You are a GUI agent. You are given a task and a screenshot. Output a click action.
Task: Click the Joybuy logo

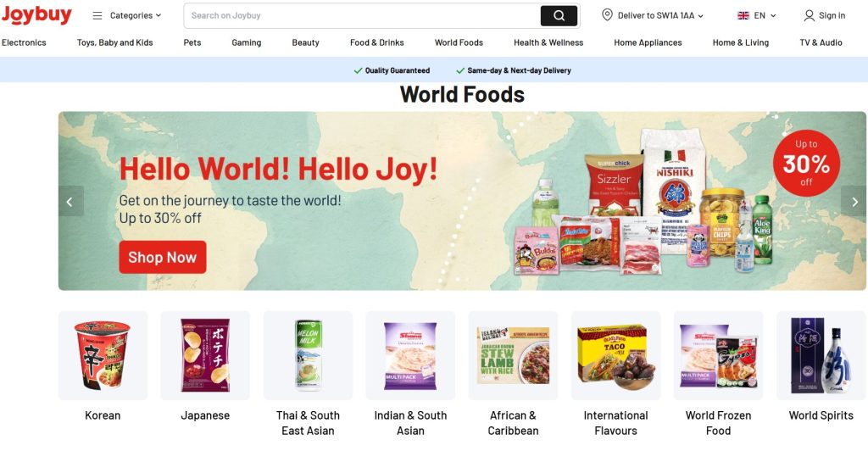point(36,15)
